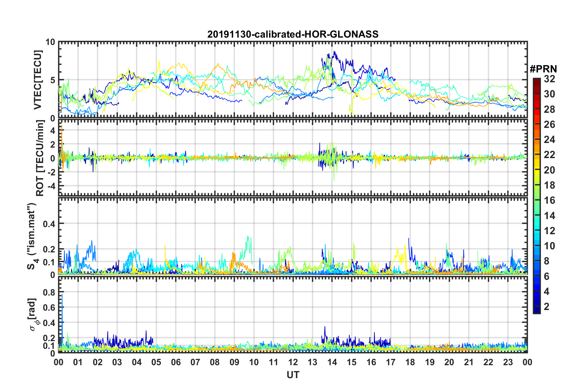Screen dimensions: 586x392
Task: Click the sigma phi y-axis tick 0.8
Action: pyautogui.click(x=49, y=292)
